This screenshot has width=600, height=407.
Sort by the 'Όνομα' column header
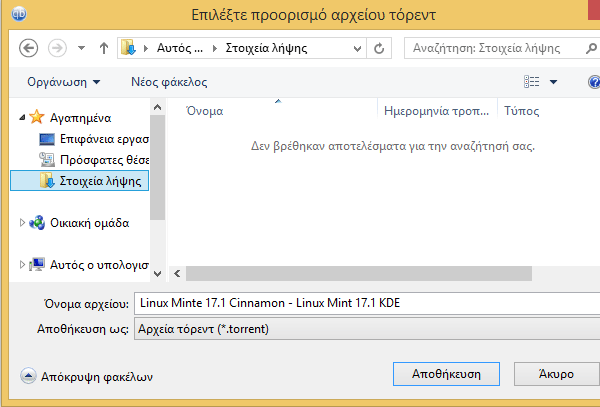pyautogui.click(x=204, y=111)
